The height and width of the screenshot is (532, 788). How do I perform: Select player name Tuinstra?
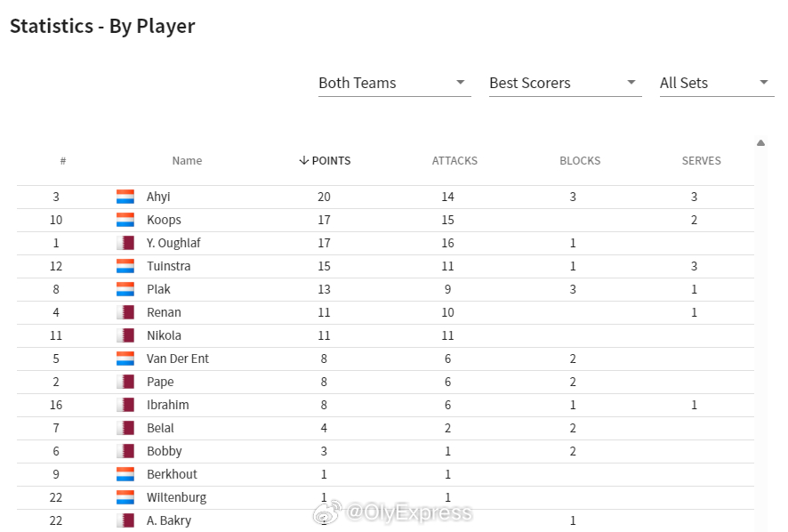168,266
